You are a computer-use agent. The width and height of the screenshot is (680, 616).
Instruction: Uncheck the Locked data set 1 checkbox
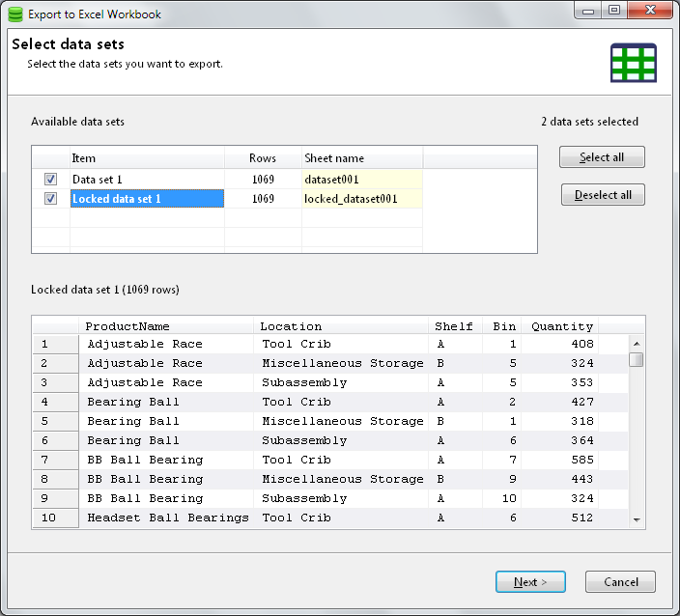(50, 199)
